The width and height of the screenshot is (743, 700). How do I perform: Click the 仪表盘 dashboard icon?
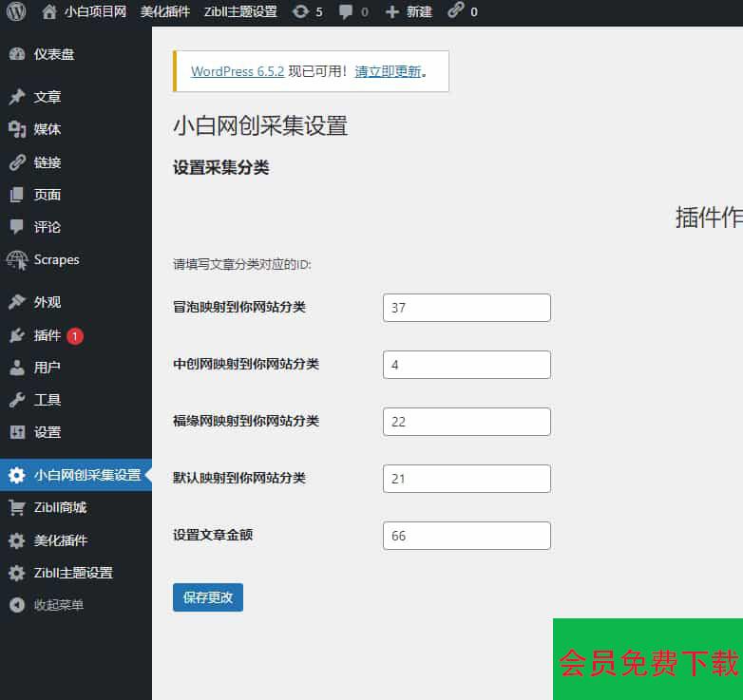tap(17, 54)
